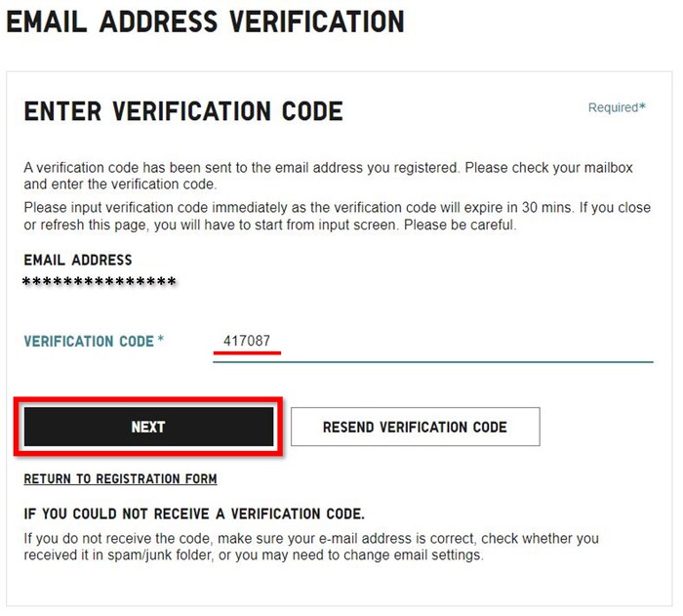683x616 pixels.
Task: Click the entered code 417087
Action: [247, 341]
